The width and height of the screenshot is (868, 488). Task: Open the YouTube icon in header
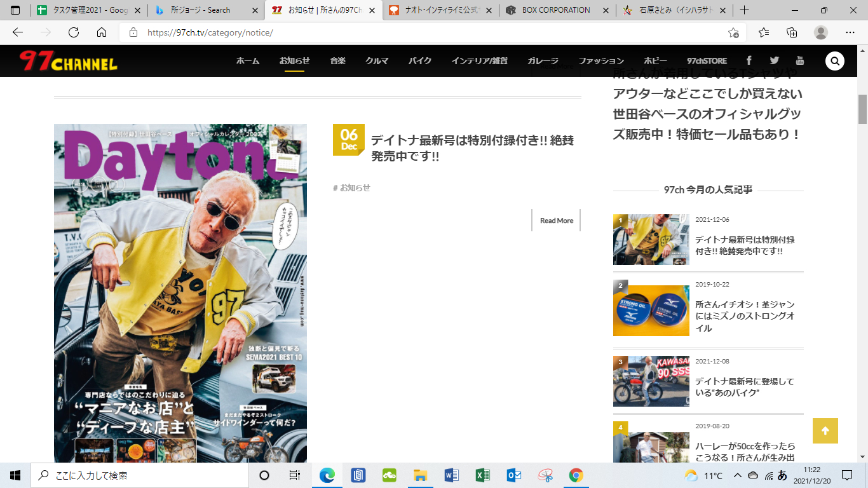coord(799,60)
